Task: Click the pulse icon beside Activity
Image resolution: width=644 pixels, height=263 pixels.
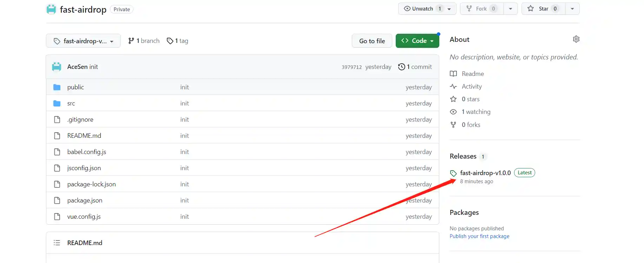Action: tap(453, 86)
